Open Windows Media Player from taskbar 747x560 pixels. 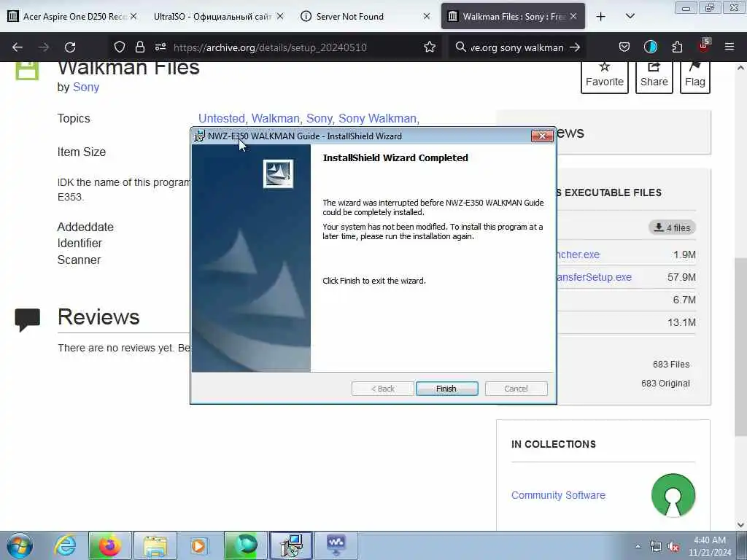tap(198, 545)
